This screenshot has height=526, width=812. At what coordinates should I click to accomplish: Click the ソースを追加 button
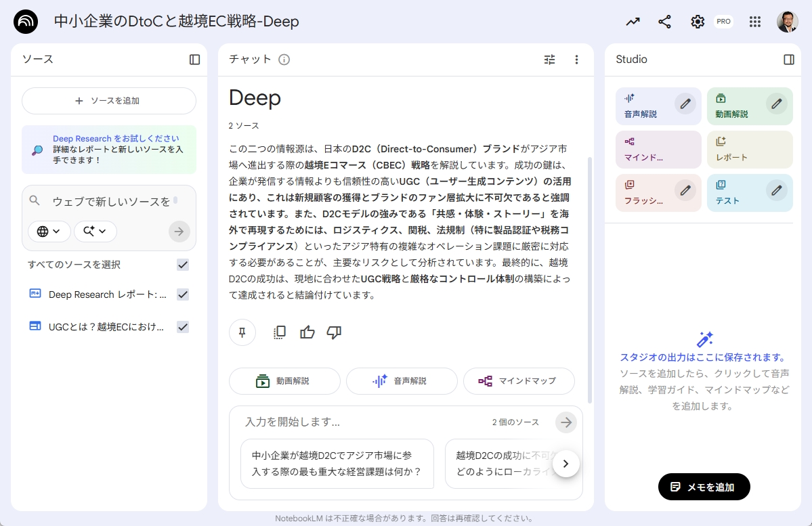(x=108, y=100)
